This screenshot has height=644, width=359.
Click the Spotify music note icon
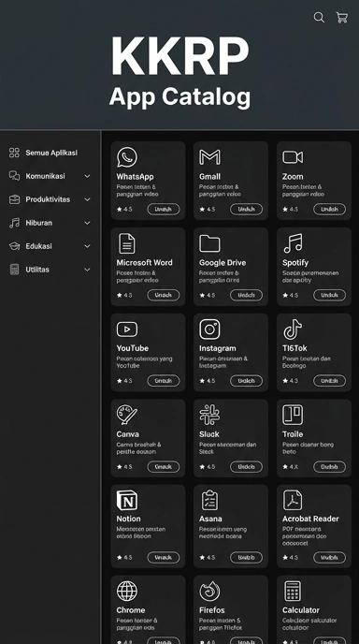pos(293,243)
